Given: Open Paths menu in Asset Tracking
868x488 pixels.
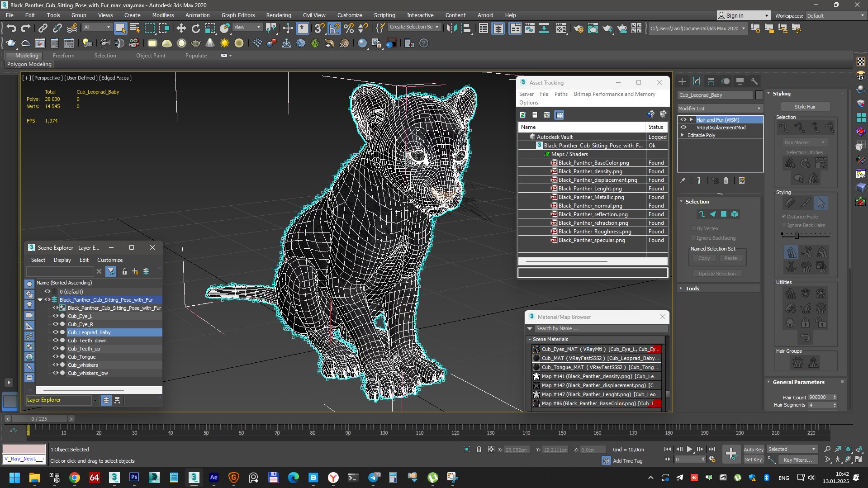Looking at the screenshot, I should [561, 94].
